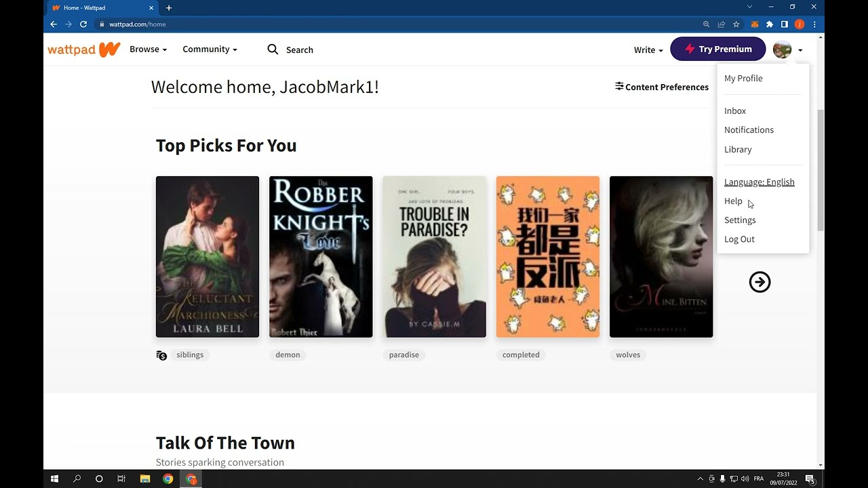Open the Chrome three-dot menu
Viewport: 868px width, 488px height.
(814, 24)
